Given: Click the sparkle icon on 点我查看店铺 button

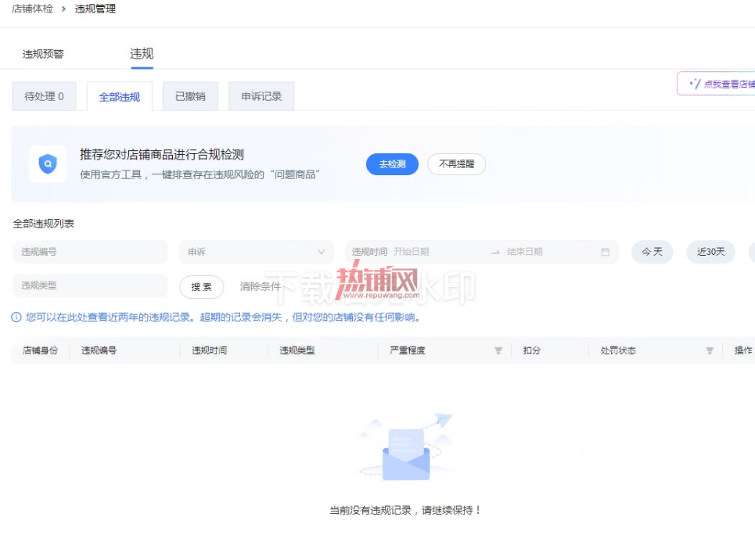Looking at the screenshot, I should [x=695, y=84].
